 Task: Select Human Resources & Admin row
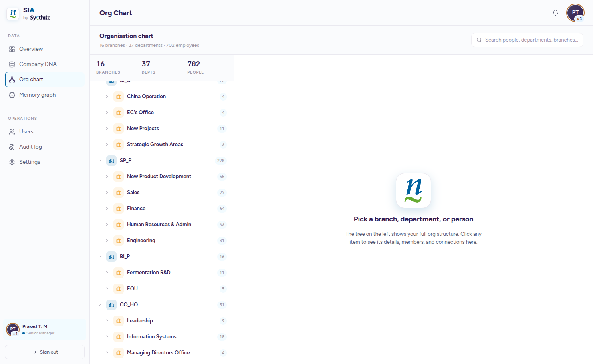(x=162, y=225)
